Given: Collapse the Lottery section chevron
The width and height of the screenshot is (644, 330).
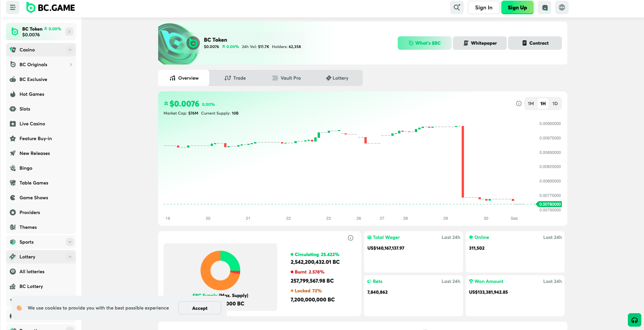Looking at the screenshot, I should point(70,257).
